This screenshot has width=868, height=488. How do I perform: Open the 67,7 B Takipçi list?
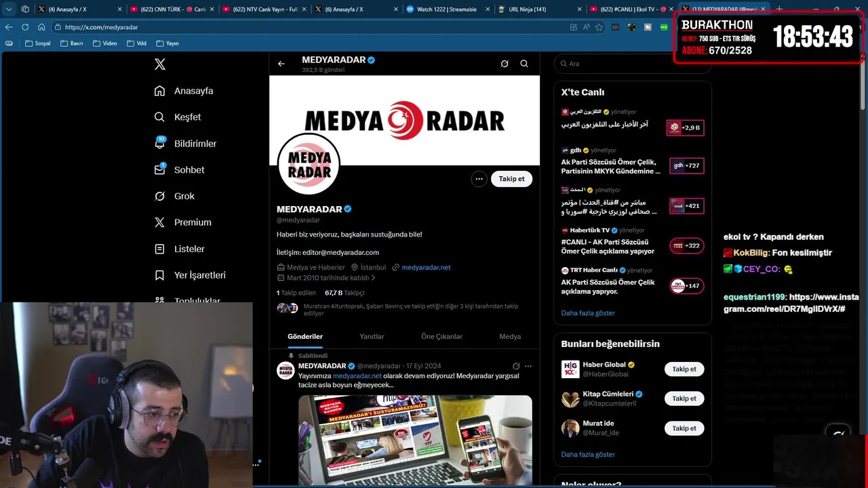click(x=344, y=293)
